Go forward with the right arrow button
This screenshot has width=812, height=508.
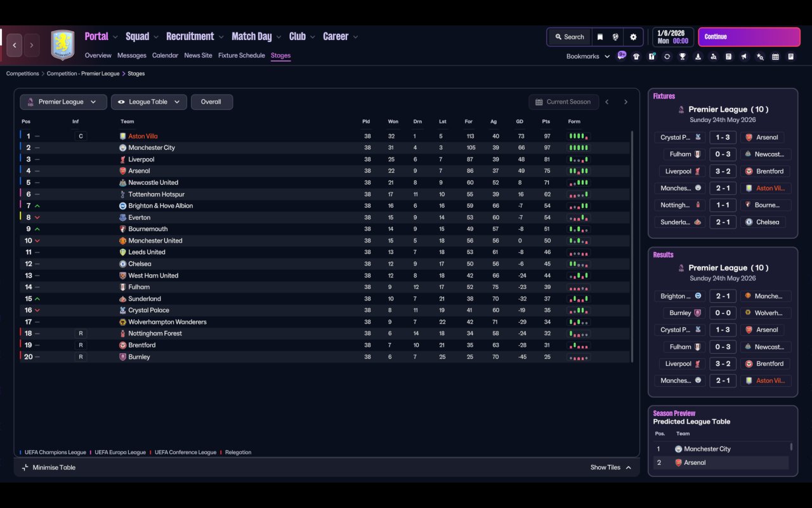32,45
